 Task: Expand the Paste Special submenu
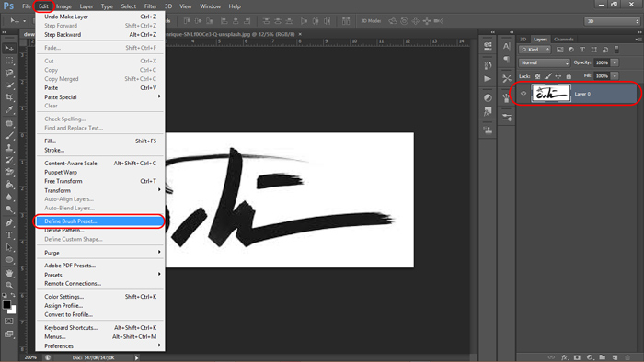99,97
